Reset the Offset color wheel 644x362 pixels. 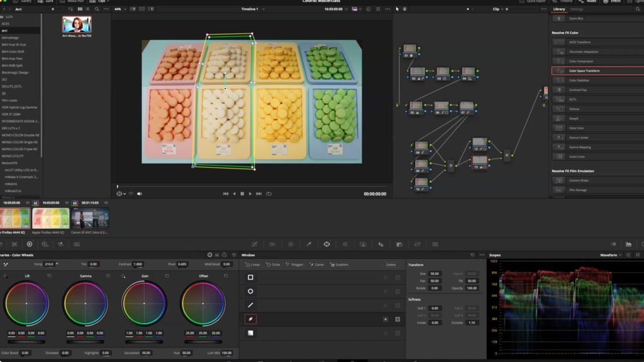coord(226,276)
